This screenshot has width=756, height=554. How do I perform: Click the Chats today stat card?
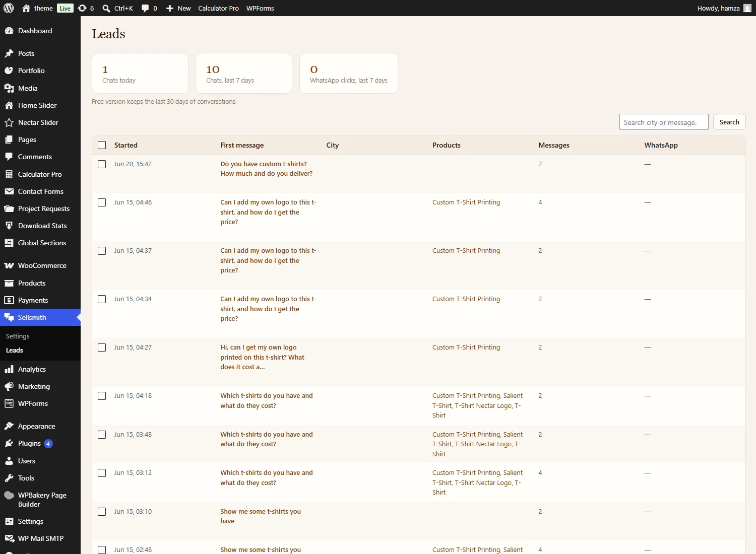(x=140, y=73)
